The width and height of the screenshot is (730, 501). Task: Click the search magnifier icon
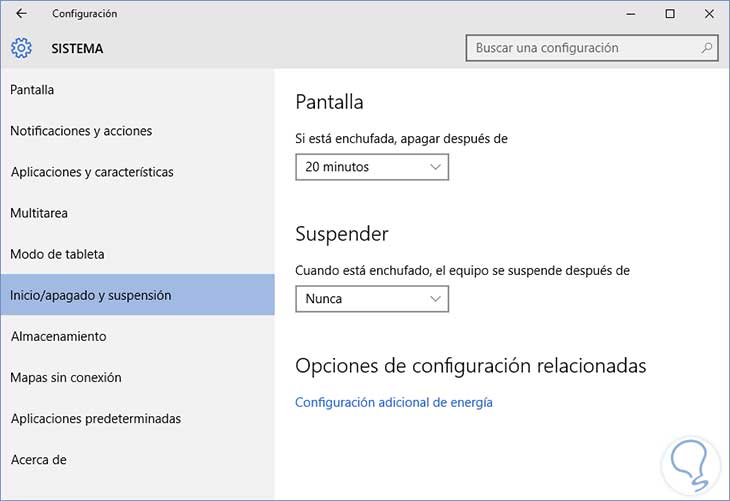click(707, 48)
